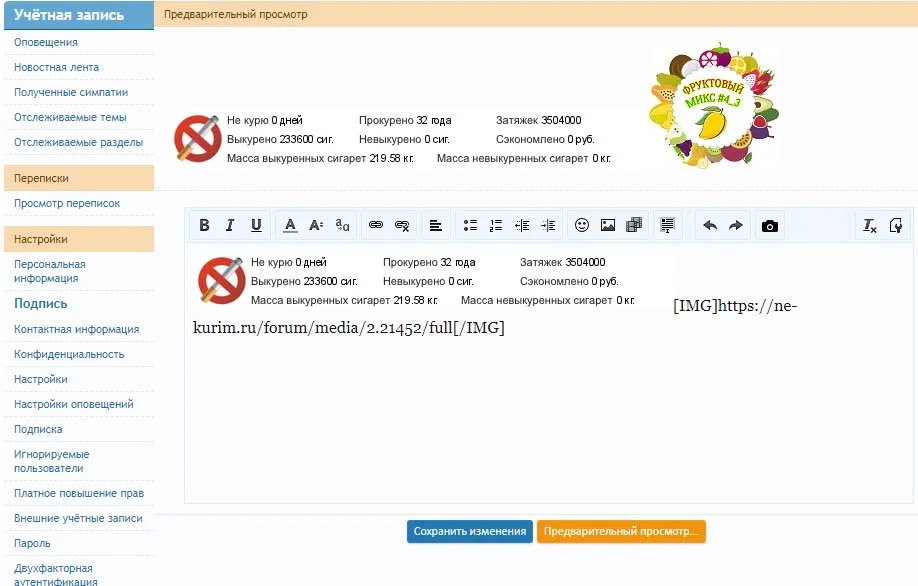
Task: Open the smilies picker
Action: click(x=582, y=225)
